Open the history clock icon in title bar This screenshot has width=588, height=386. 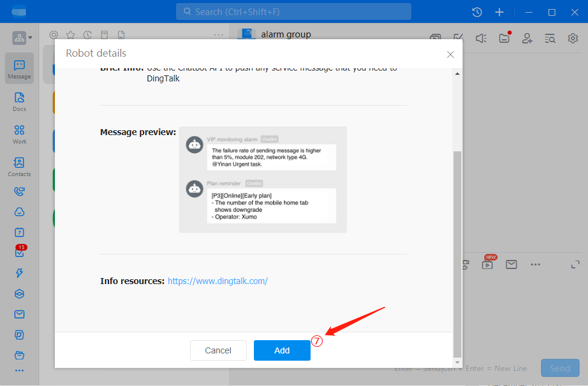pyautogui.click(x=476, y=12)
